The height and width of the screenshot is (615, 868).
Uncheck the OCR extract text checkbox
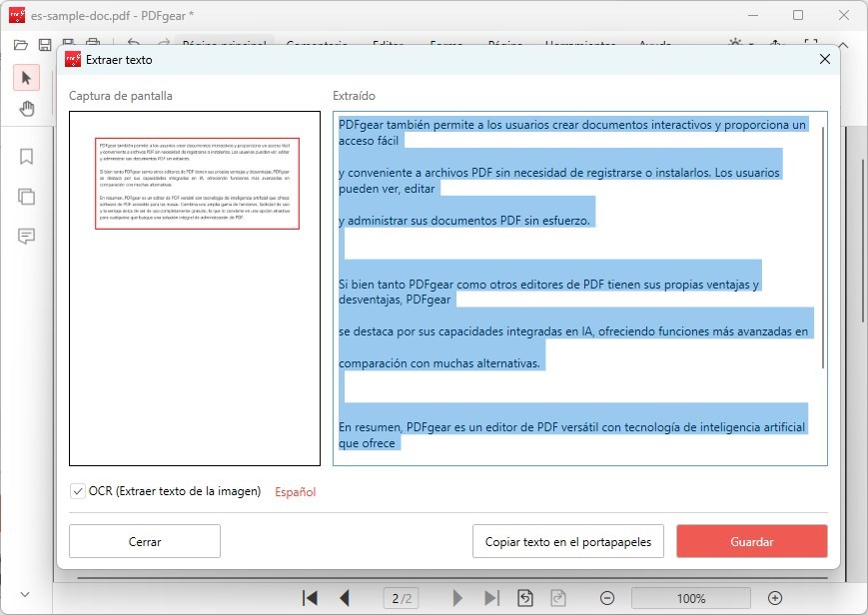pos(78,491)
